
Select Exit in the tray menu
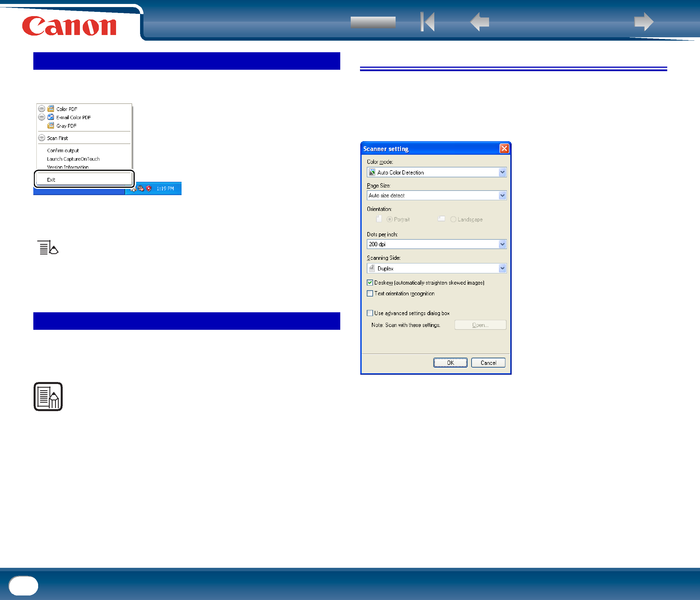tap(51, 179)
